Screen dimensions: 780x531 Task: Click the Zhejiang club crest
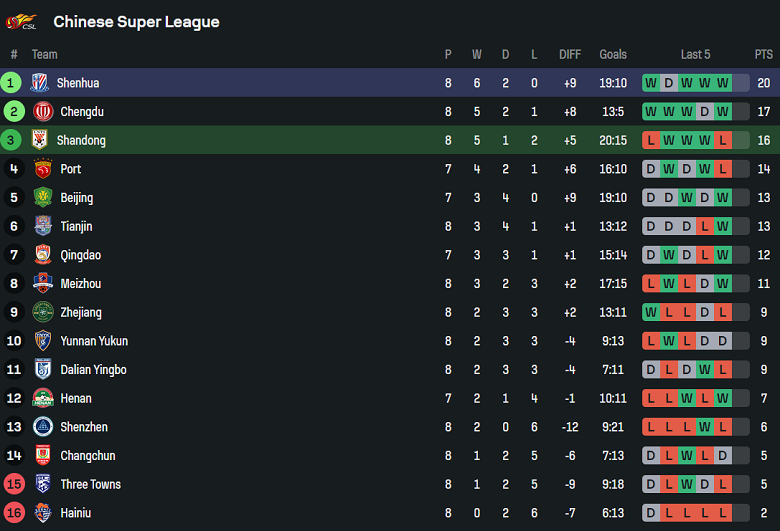click(x=43, y=313)
